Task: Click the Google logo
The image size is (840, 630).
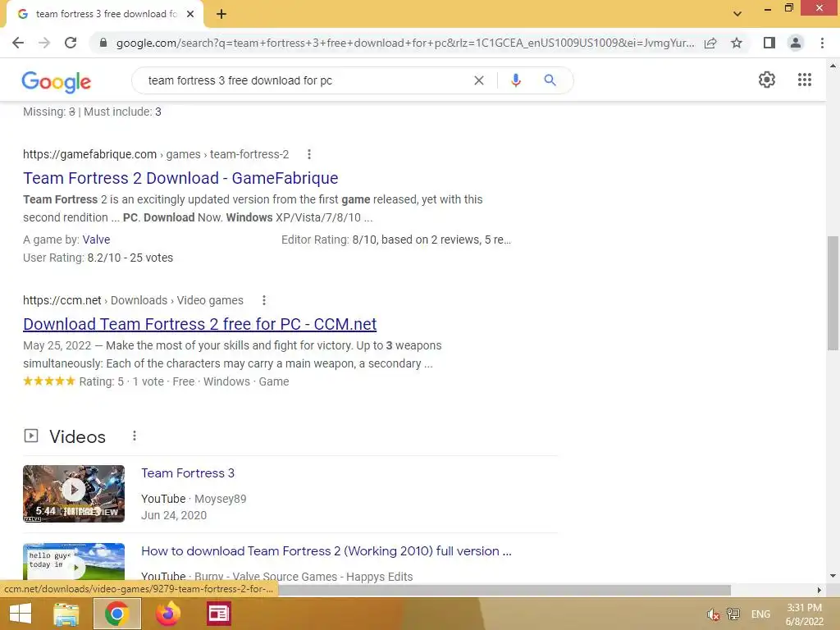Action: click(57, 82)
